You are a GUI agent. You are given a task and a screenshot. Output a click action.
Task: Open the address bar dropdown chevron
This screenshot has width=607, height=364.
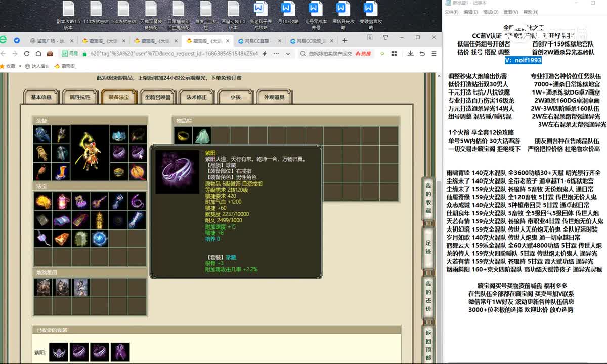[287, 54]
